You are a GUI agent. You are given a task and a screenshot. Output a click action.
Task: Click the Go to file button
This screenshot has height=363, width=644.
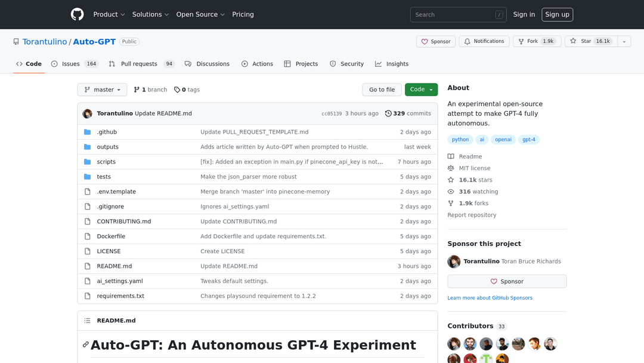pyautogui.click(x=382, y=90)
